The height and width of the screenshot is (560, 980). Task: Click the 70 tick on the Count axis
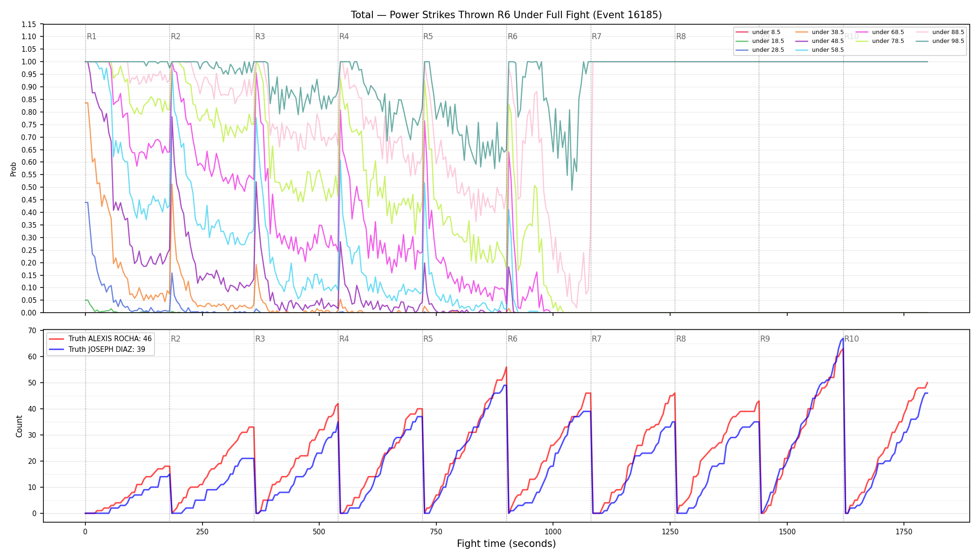pos(32,330)
